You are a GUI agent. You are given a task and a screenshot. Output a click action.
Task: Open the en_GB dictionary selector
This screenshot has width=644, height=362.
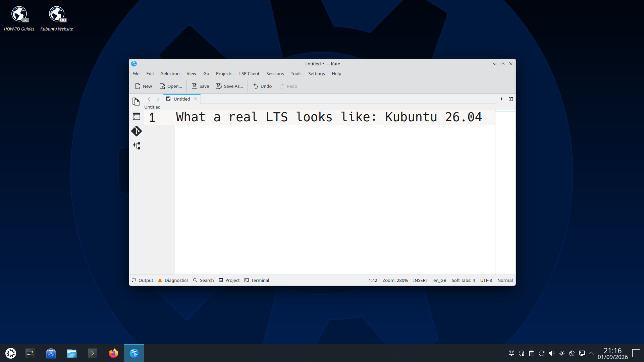pos(440,280)
